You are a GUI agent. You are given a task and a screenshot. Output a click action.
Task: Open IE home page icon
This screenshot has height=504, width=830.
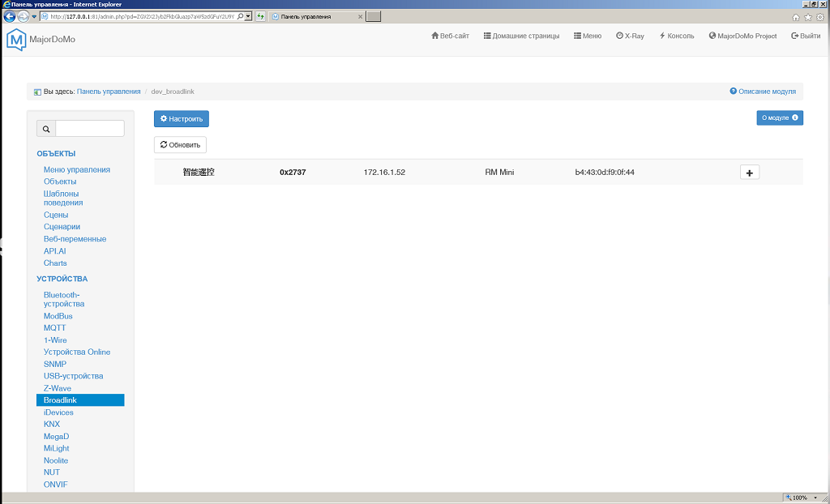[796, 17]
